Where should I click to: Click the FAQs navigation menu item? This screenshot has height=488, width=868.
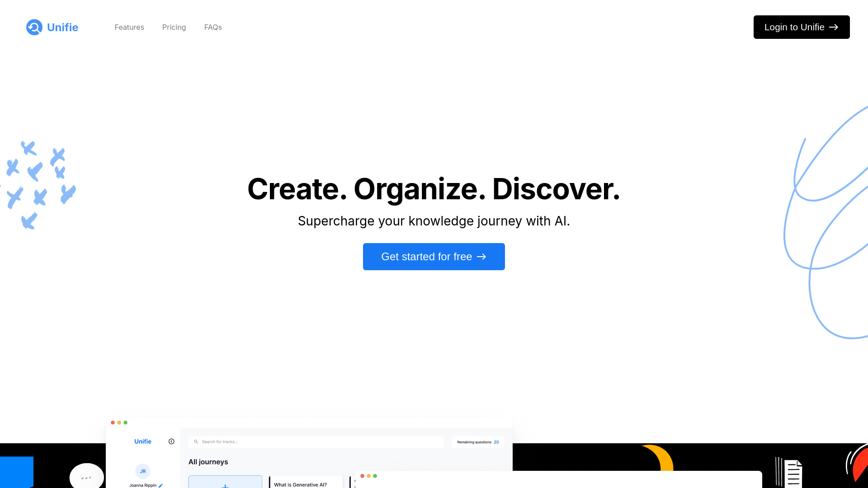point(213,27)
